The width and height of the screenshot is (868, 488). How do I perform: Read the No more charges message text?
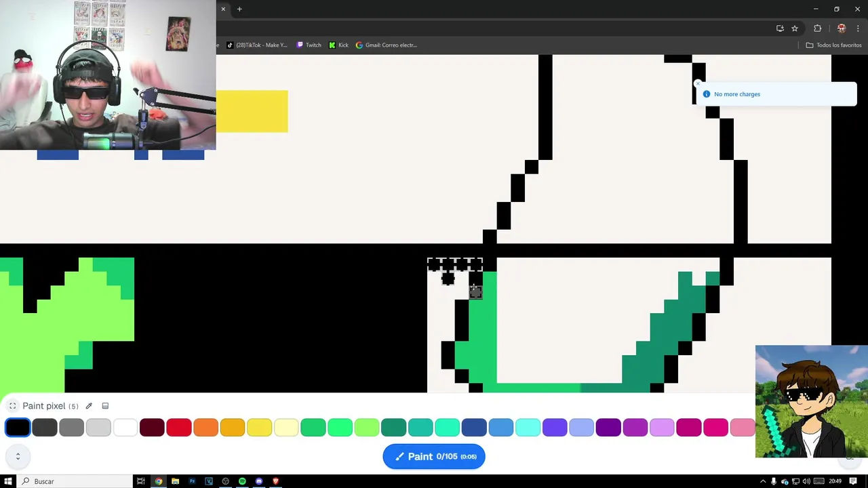pos(737,94)
